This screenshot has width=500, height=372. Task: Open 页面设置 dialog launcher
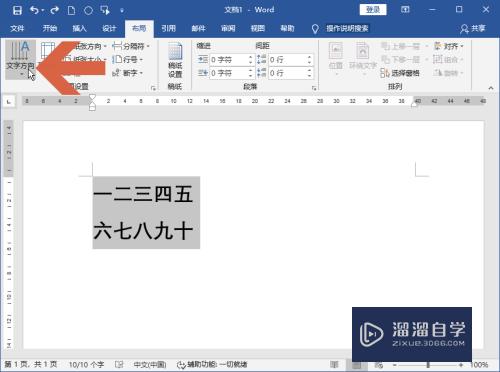153,88
